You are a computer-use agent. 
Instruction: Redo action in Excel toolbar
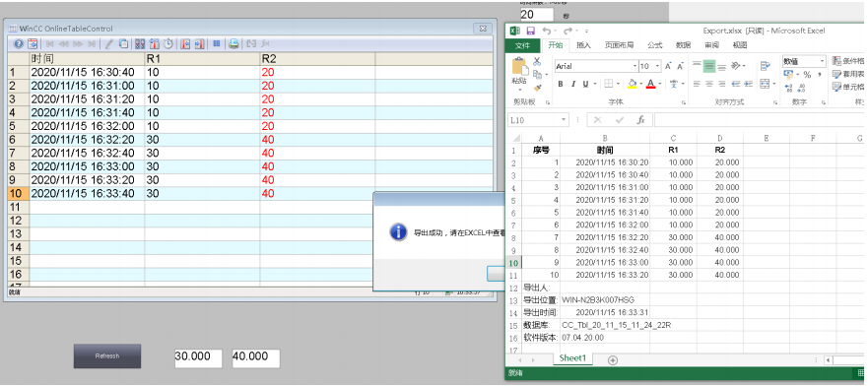click(568, 31)
